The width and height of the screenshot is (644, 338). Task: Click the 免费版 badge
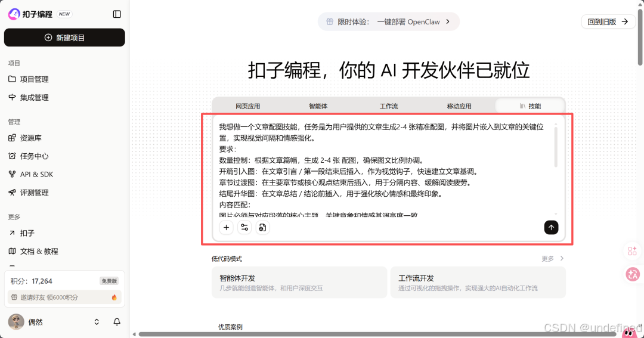109,281
